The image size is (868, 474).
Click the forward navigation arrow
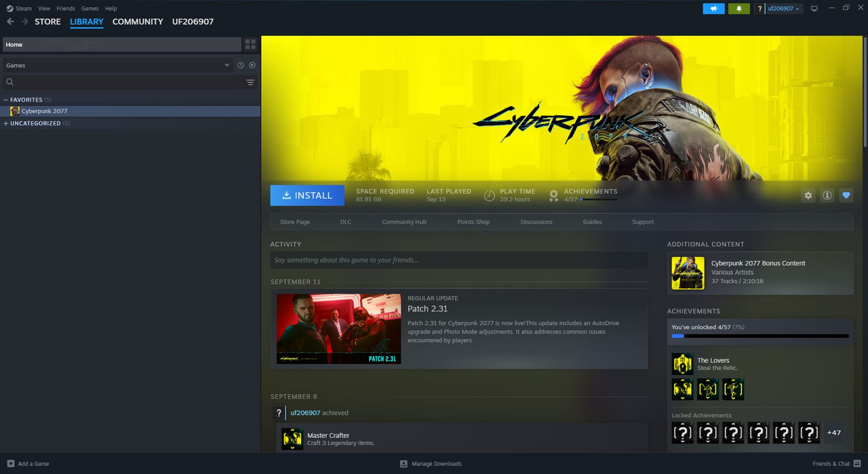tap(25, 22)
